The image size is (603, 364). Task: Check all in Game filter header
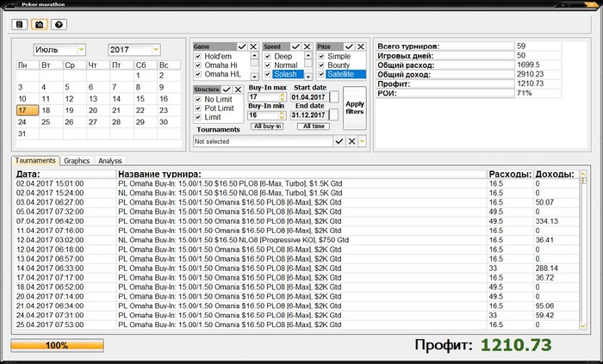[242, 46]
